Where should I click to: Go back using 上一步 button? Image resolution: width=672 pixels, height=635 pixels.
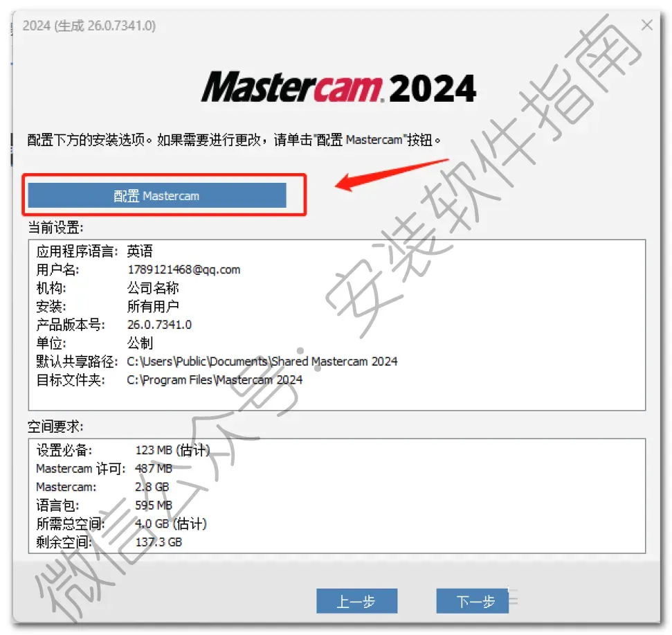pyautogui.click(x=356, y=601)
